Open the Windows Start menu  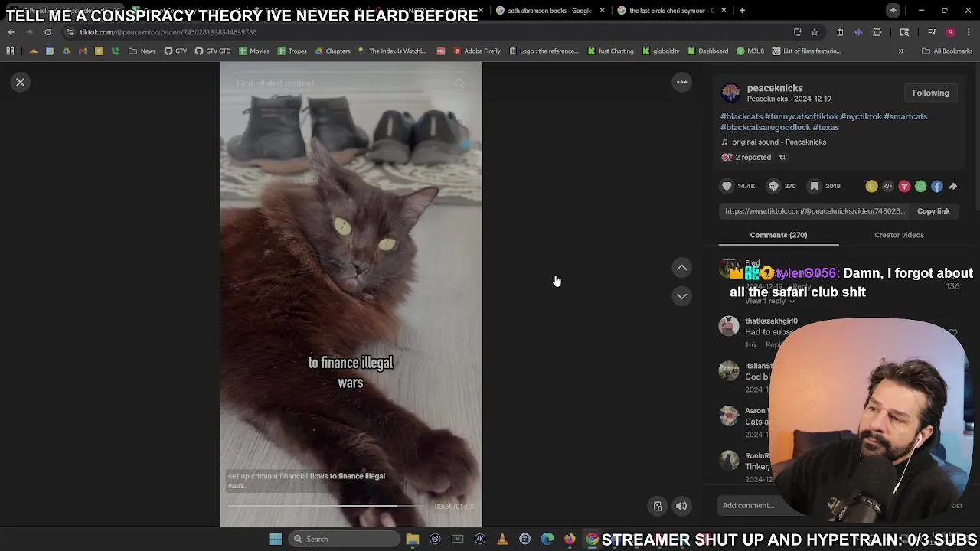[276, 539]
